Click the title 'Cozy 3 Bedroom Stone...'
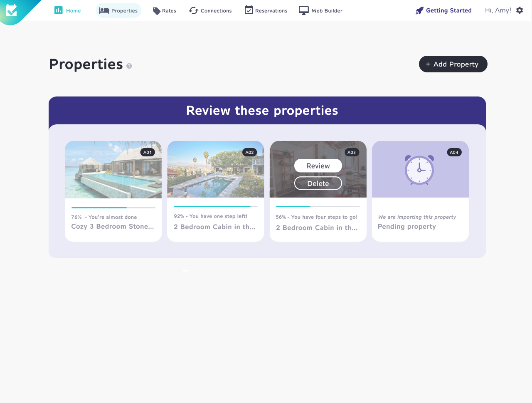 (112, 226)
